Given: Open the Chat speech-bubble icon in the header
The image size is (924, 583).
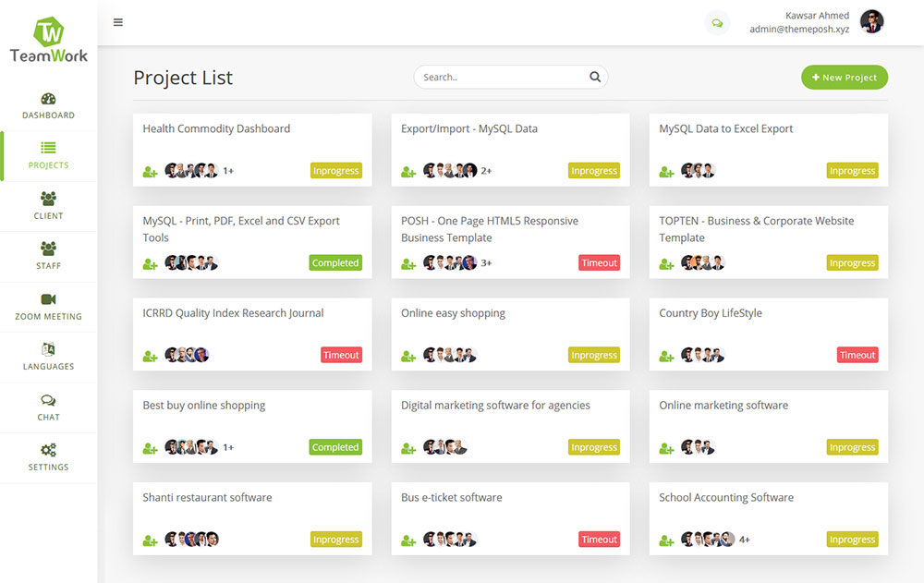Looking at the screenshot, I should (x=717, y=21).
